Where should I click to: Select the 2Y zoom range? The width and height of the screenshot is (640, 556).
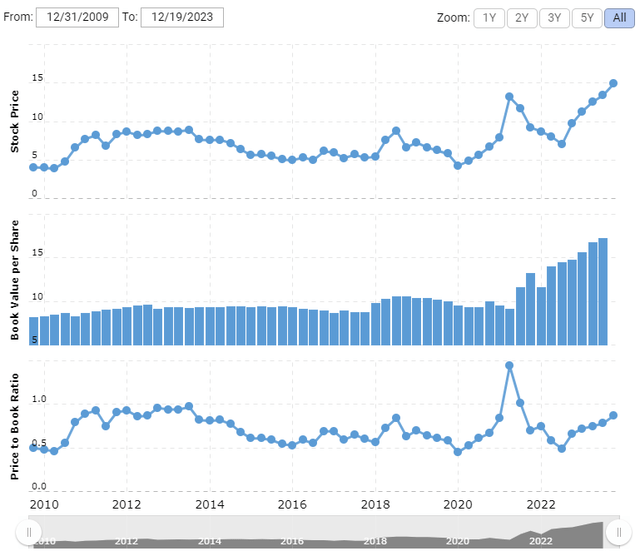522,18
